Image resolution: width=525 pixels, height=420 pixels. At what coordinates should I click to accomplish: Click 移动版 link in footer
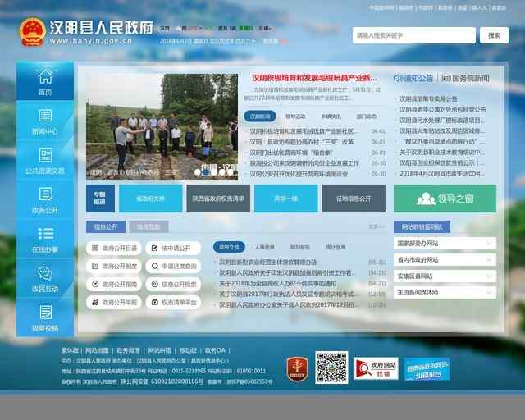point(188,350)
